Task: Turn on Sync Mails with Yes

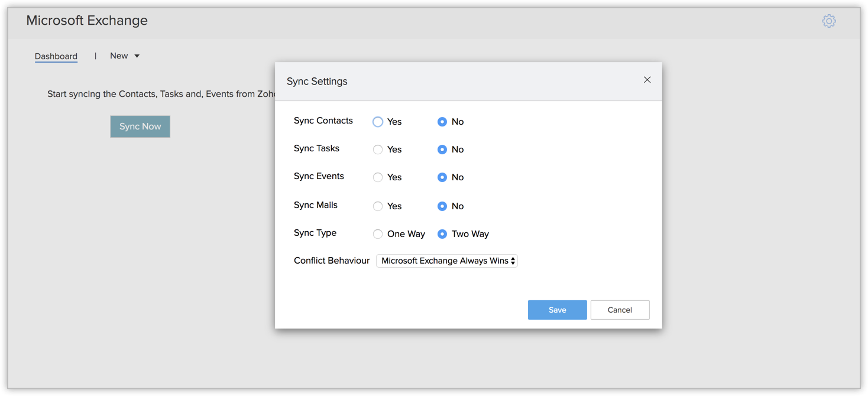Action: [378, 206]
